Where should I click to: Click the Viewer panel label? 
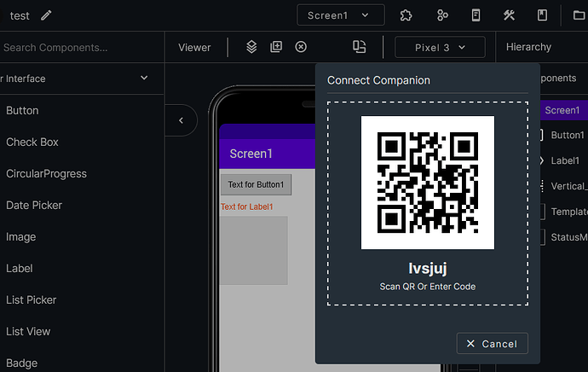pyautogui.click(x=194, y=47)
